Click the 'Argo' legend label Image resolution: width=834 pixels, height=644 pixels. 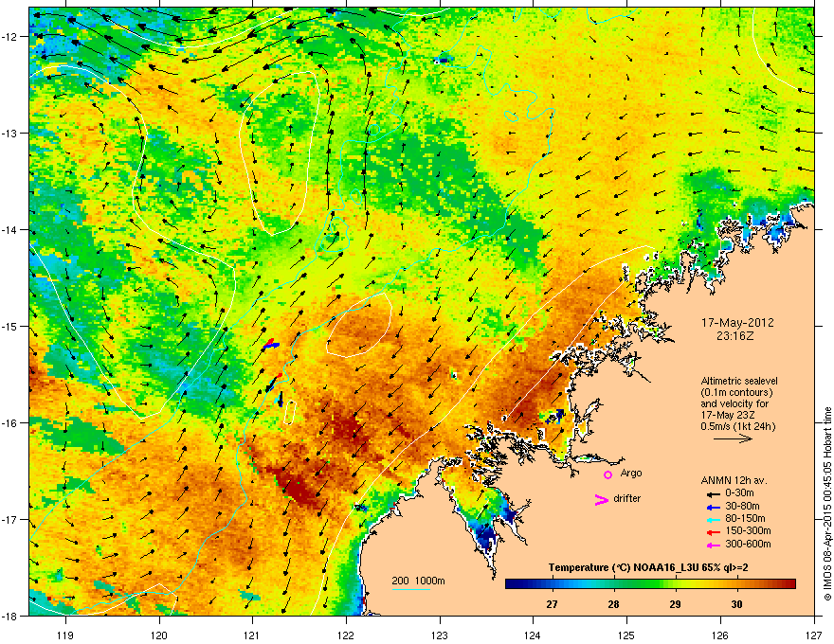coord(631,473)
